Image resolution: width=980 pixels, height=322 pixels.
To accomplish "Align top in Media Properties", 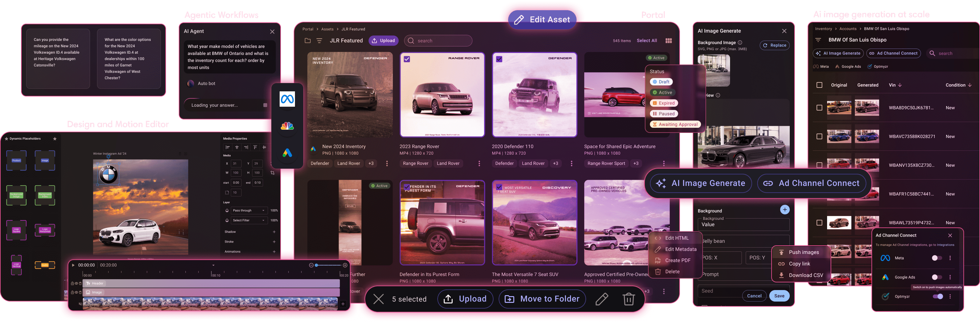I will (x=255, y=147).
